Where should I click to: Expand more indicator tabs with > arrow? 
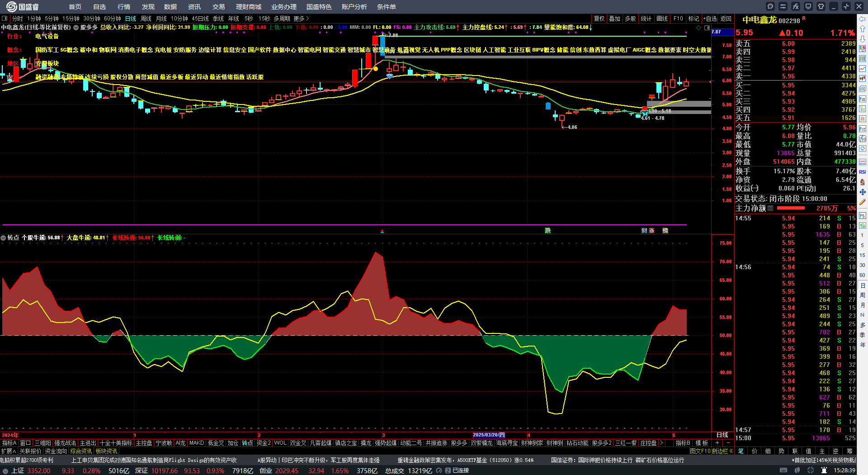pyautogui.click(x=662, y=443)
